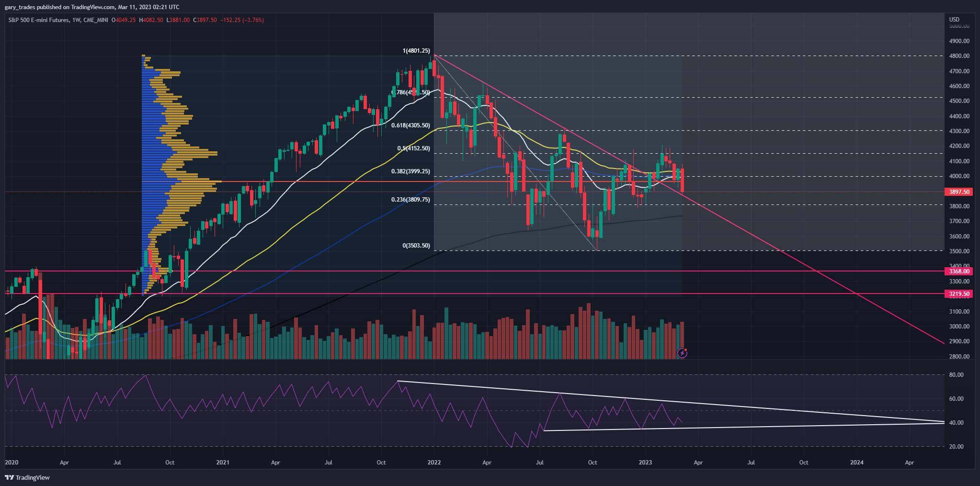Click the close value C3897.50
This screenshot has height=486, width=980.
click(205, 20)
